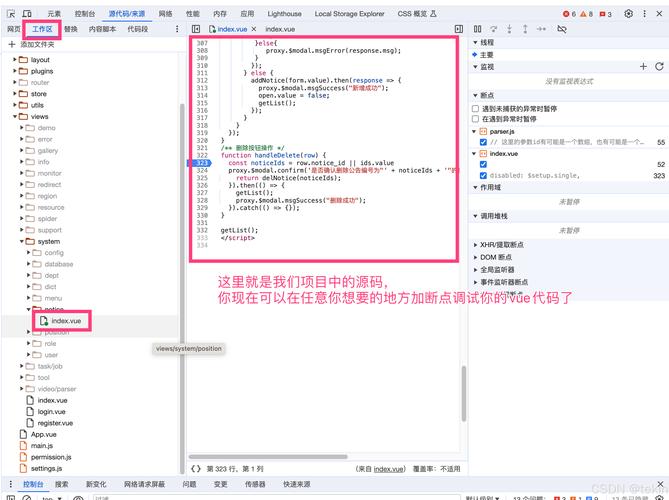The height and width of the screenshot is (500, 669).
Task: Open DevTools settings gear
Action: point(628,14)
